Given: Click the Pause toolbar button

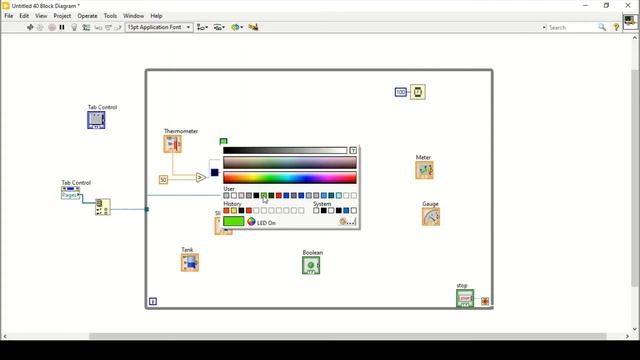Looking at the screenshot, I should point(62,27).
